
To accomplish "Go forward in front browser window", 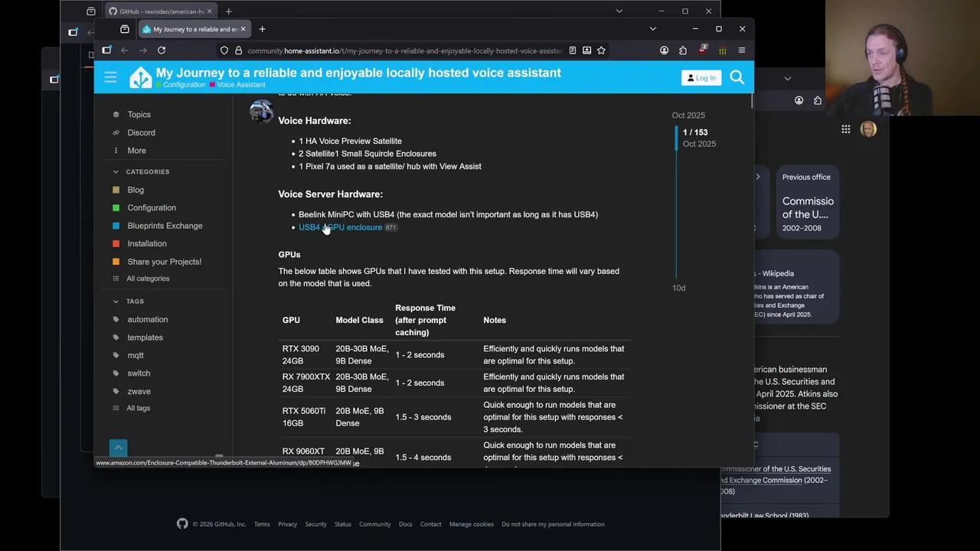I will tap(143, 51).
